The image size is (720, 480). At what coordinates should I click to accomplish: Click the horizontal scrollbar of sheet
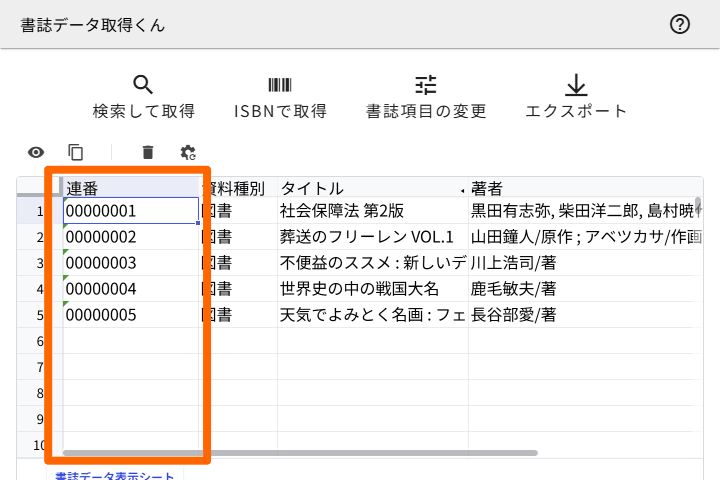(x=300, y=453)
